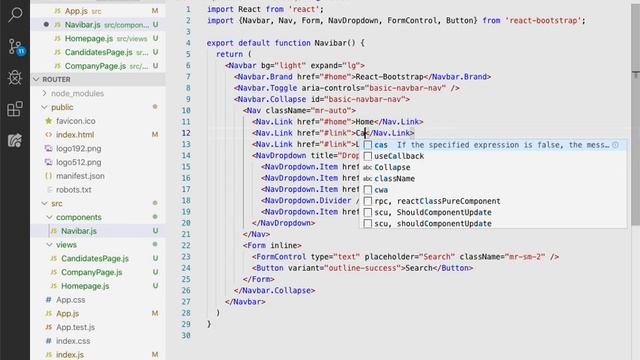Click the hash icon beside App.css
This screenshot has width=640, height=360.
tap(49, 300)
